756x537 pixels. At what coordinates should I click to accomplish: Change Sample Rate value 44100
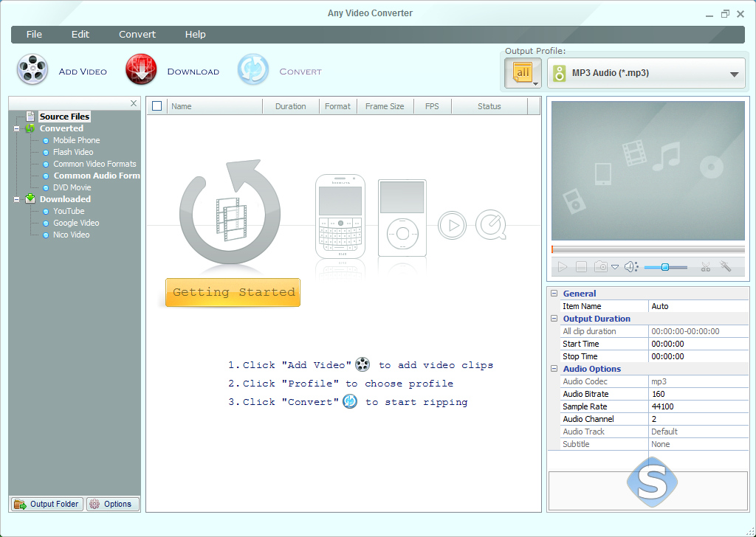[698, 406]
